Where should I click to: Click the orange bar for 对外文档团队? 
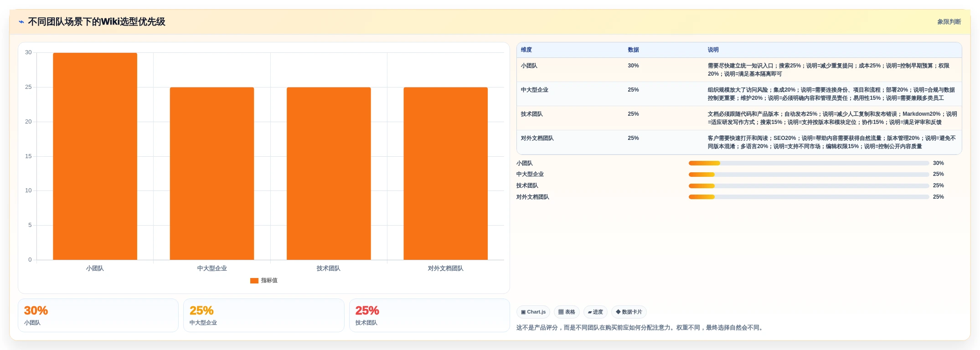pos(445,174)
